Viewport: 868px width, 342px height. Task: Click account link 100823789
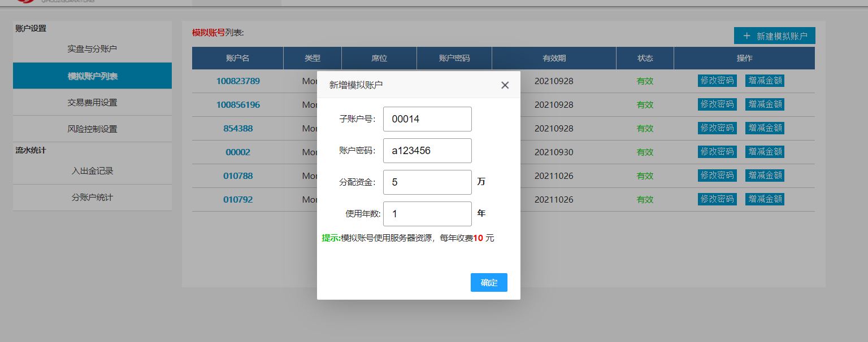click(238, 81)
